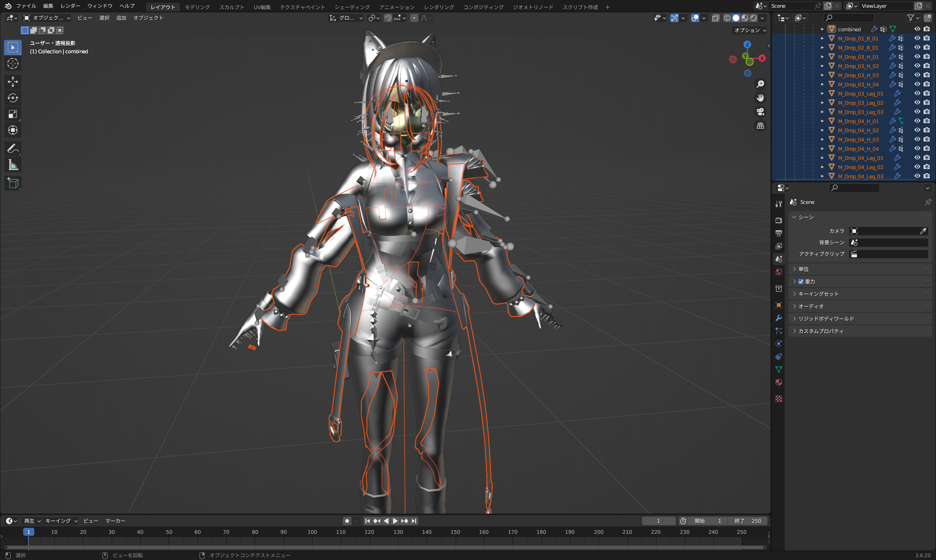The height and width of the screenshot is (560, 936).
Task: Open the Tool properties tab
Action: (779, 204)
